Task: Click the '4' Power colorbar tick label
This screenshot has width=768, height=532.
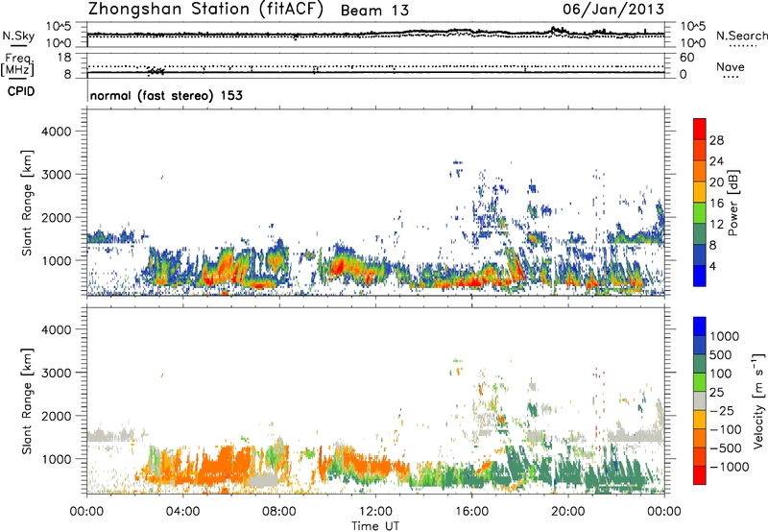Action: 713,266
